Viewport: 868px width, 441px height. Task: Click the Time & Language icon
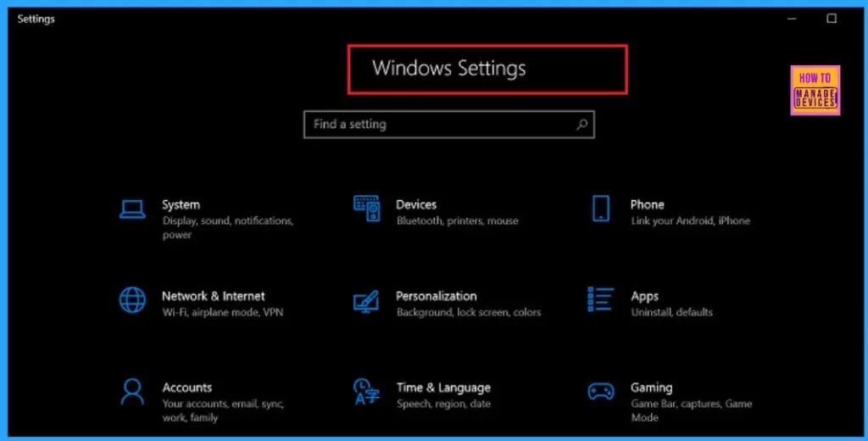pyautogui.click(x=366, y=392)
